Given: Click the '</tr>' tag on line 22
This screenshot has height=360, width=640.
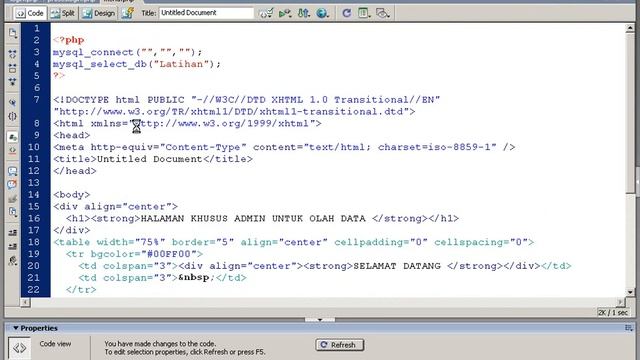Looking at the screenshot, I should (81, 289).
